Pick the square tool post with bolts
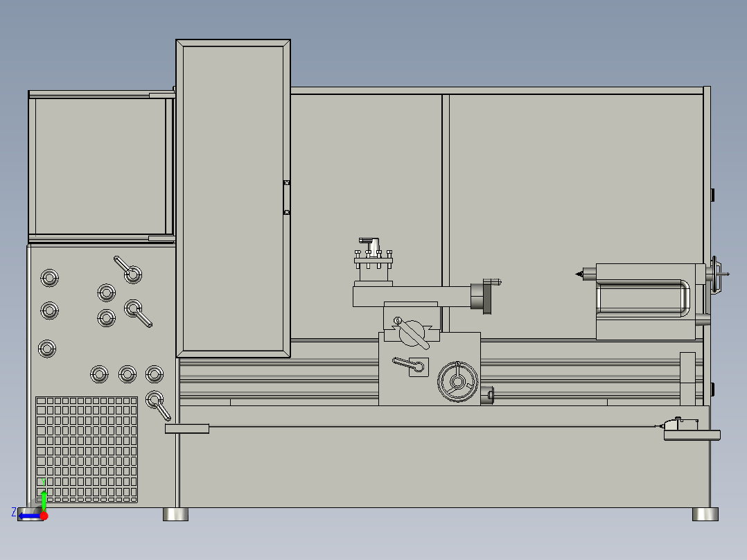747x560 pixels. tap(373, 261)
